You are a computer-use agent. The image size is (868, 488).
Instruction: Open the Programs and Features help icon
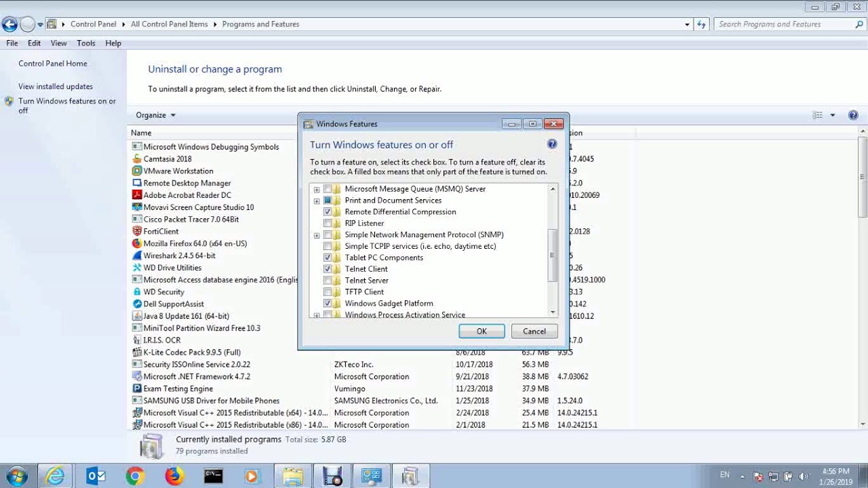(x=853, y=115)
